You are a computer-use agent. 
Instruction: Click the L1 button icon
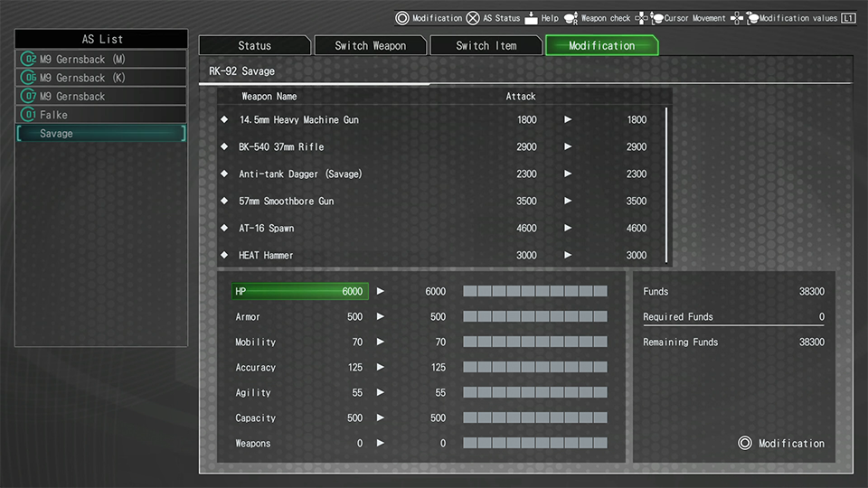(x=848, y=18)
